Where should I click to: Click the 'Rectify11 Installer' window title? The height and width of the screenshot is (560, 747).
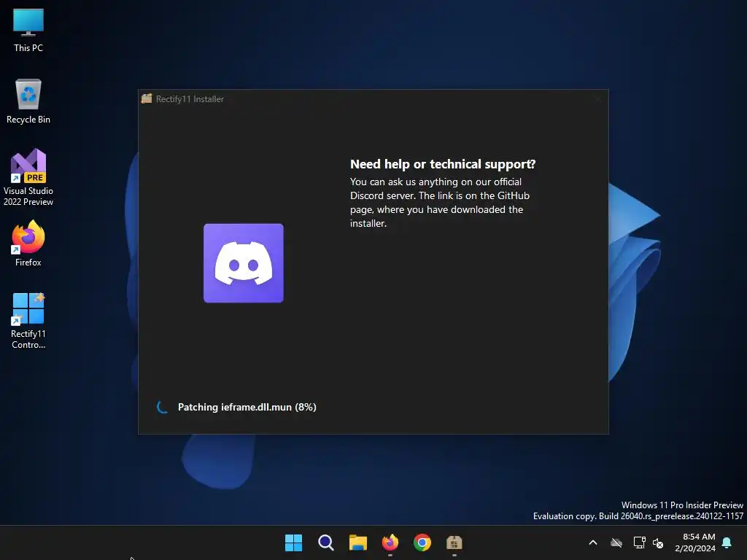pos(190,99)
